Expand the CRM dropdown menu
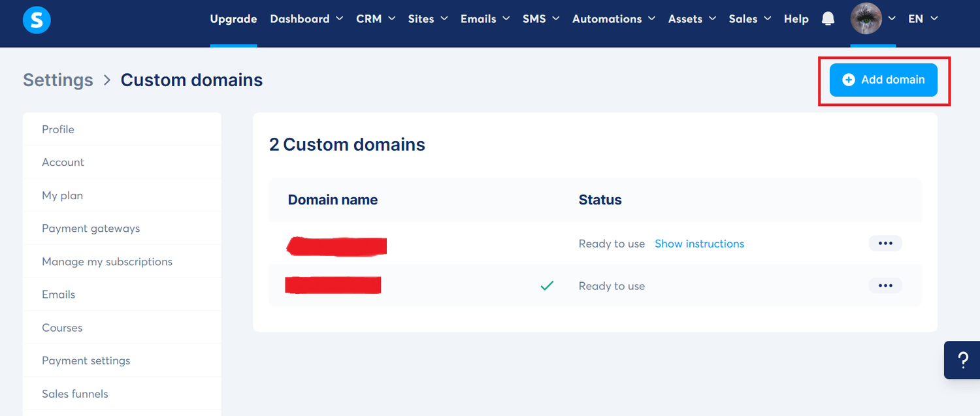 coord(376,19)
